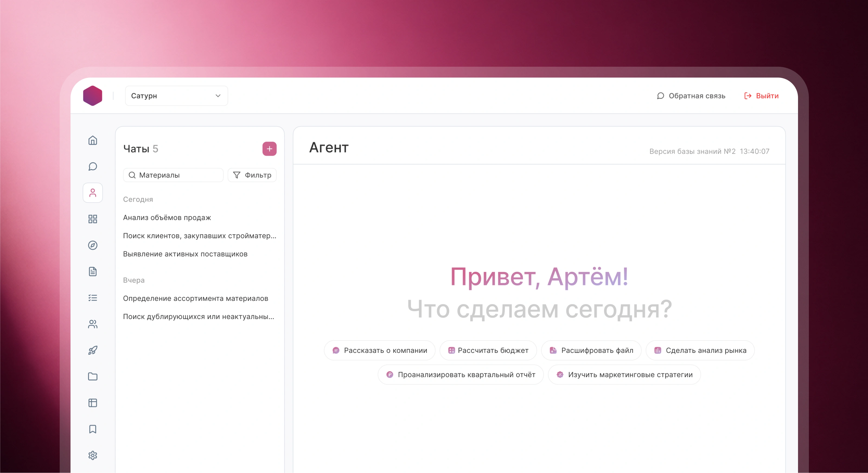Expand the Сатурн workspace dropdown
This screenshot has height=473, width=868.
pyautogui.click(x=177, y=96)
